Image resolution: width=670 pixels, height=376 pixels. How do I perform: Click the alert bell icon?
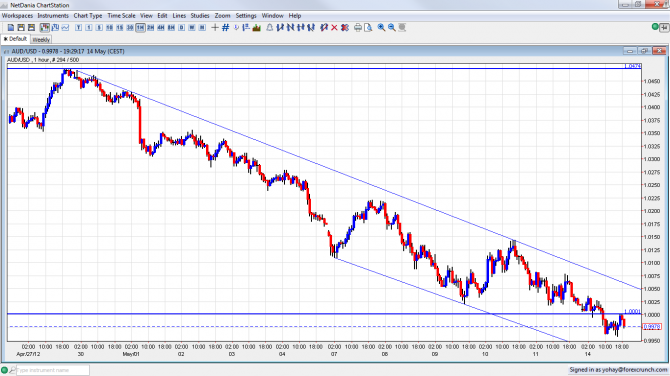[x=270, y=27]
